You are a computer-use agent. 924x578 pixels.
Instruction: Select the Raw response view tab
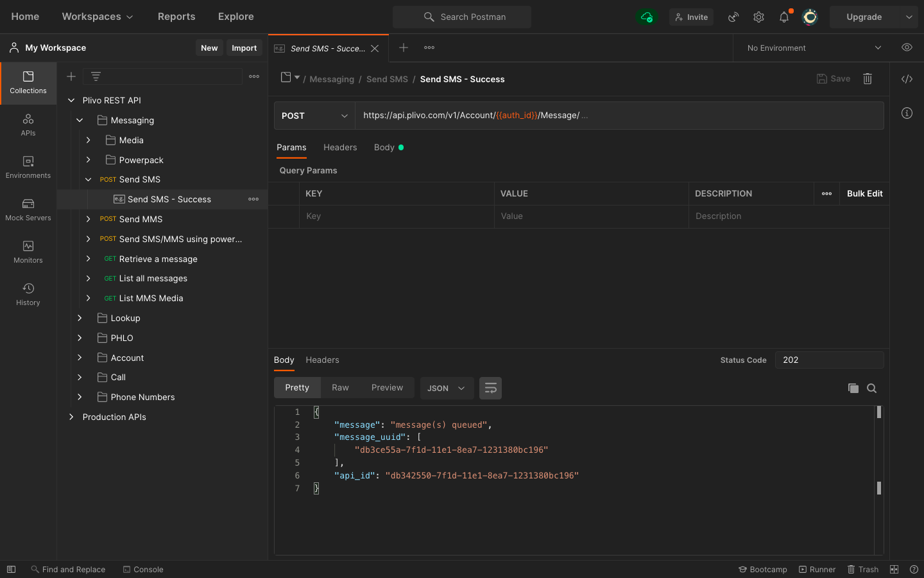point(340,388)
